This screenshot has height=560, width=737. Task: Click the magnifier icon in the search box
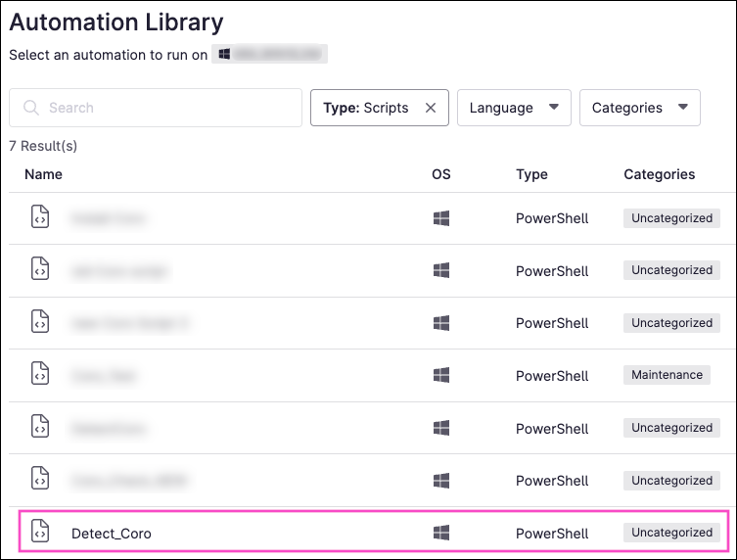pyautogui.click(x=31, y=108)
